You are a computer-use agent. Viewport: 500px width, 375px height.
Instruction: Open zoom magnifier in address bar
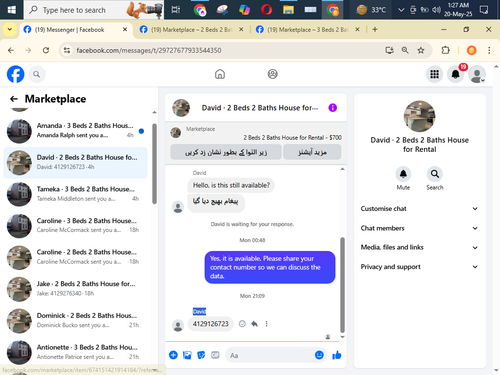pyautogui.click(x=405, y=50)
